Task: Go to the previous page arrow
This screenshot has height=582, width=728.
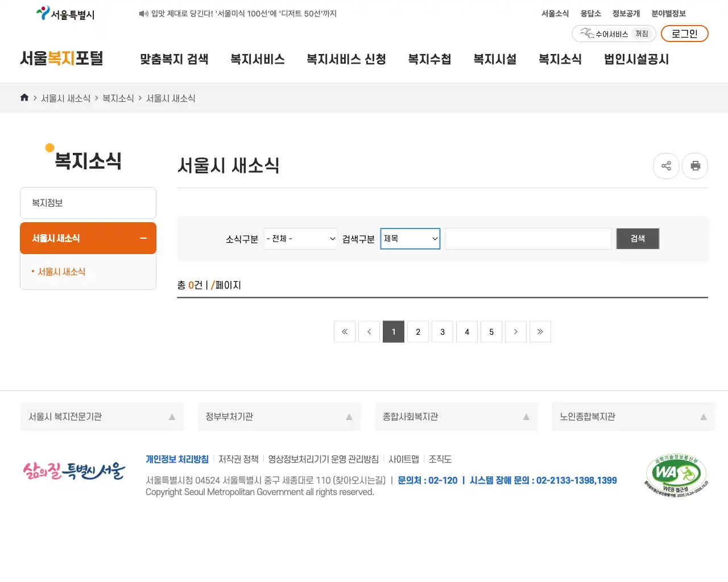Action: click(x=369, y=332)
